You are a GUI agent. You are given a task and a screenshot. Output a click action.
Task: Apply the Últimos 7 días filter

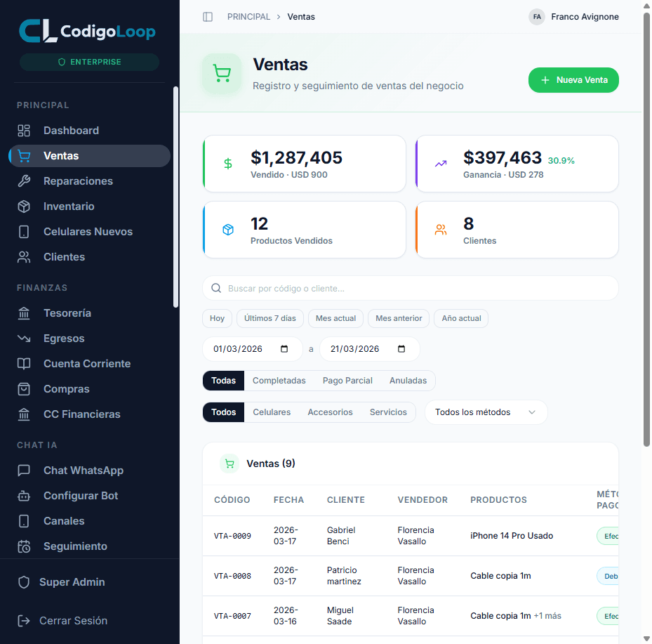click(x=270, y=318)
